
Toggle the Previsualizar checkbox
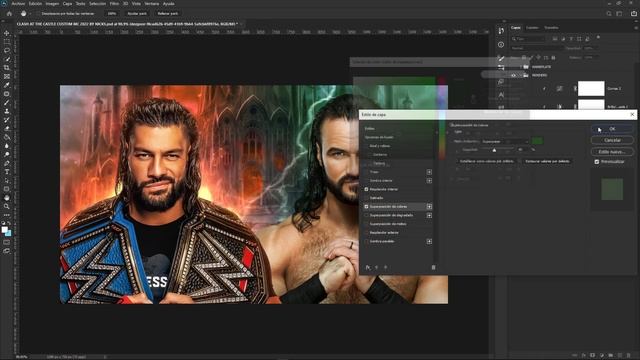coord(597,162)
